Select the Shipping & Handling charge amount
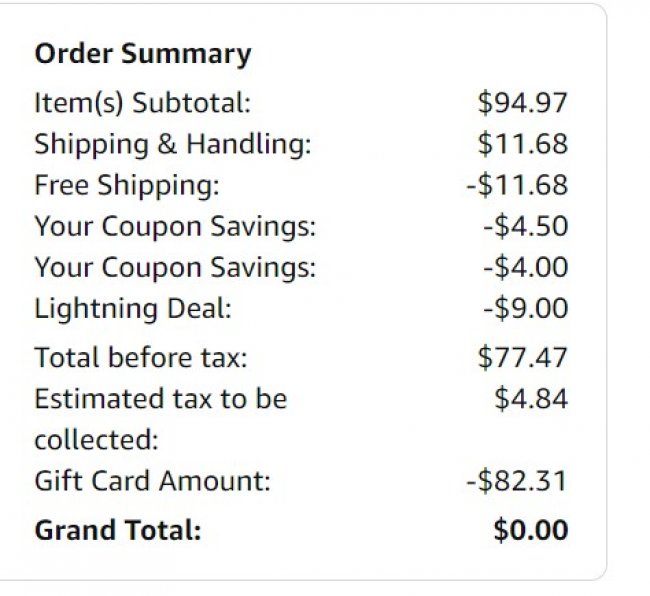The width and height of the screenshot is (650, 596). point(522,144)
